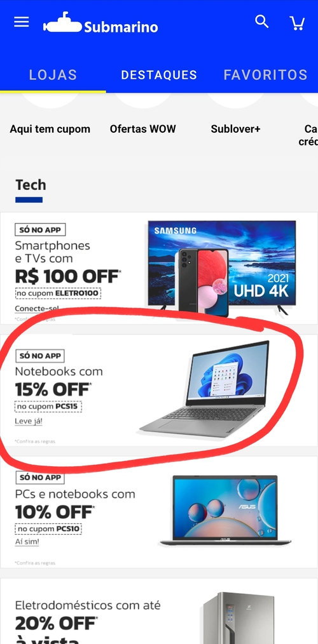Select the PCS10 coupon code box
The image size is (318, 644).
coord(48,528)
